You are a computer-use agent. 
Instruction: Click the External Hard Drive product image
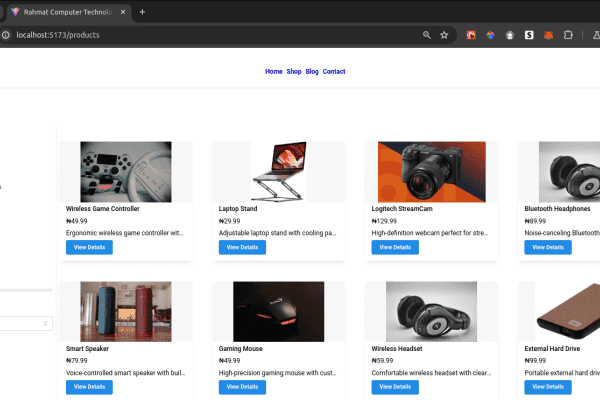tap(567, 312)
